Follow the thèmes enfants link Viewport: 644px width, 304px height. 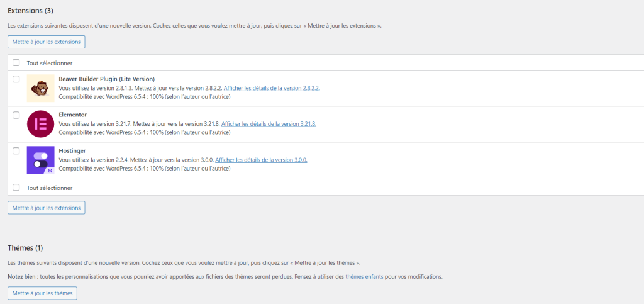coord(364,277)
